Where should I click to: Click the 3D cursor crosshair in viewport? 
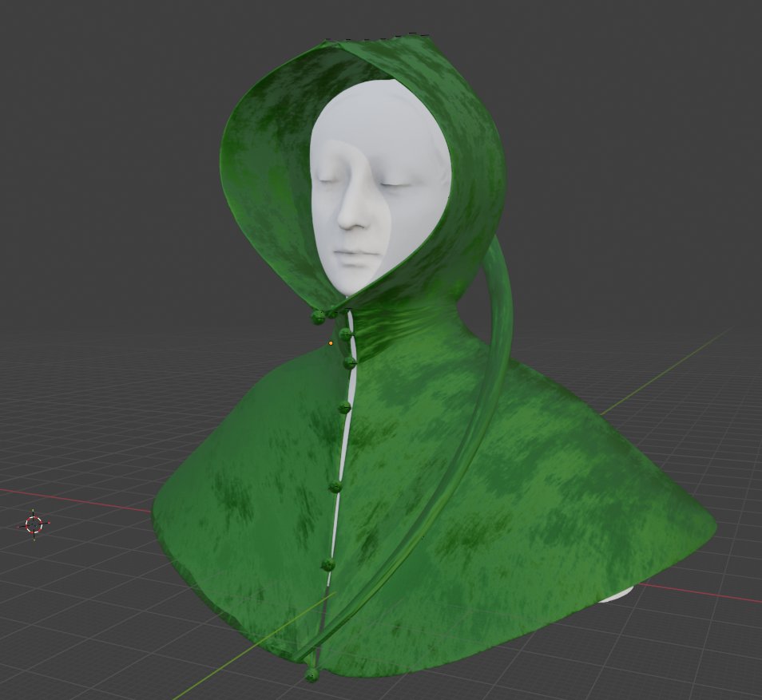coord(34,524)
